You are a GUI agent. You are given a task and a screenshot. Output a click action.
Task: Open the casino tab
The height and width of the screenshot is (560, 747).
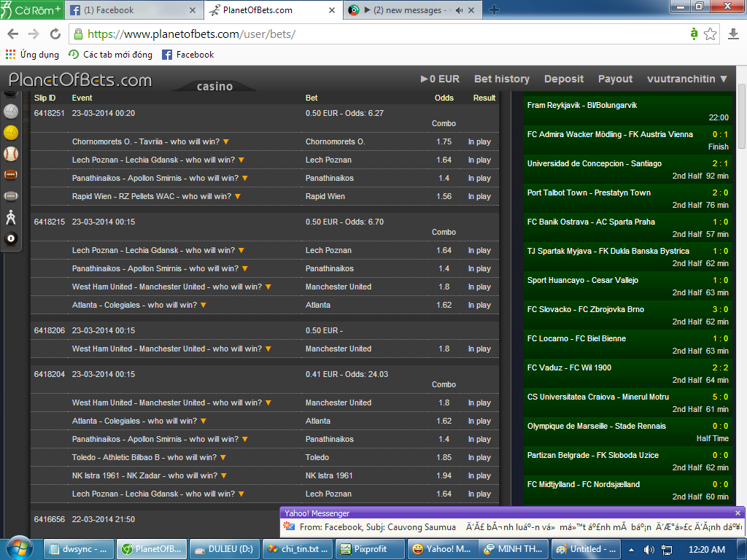click(215, 86)
